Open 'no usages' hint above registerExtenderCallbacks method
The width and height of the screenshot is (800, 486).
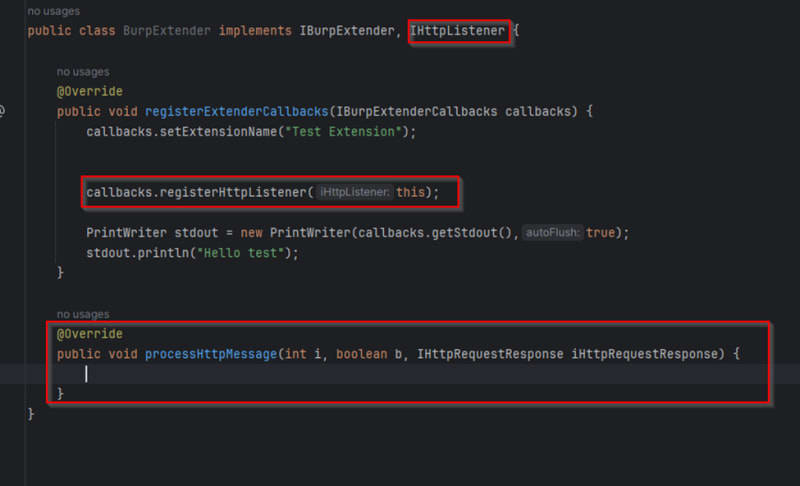83,72
